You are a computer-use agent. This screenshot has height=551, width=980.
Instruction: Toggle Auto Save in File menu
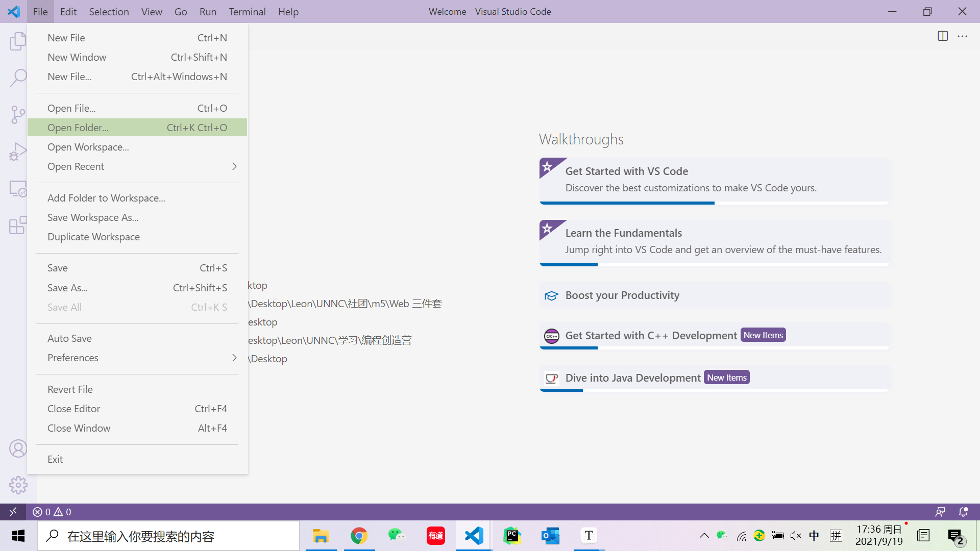pyautogui.click(x=70, y=338)
